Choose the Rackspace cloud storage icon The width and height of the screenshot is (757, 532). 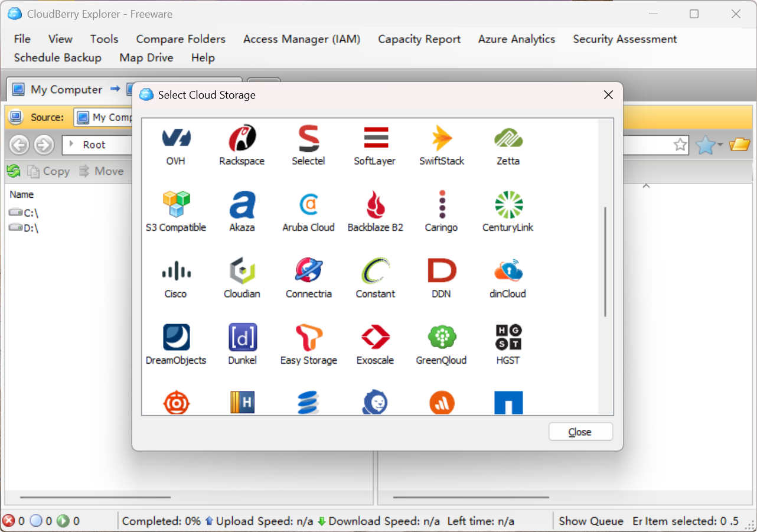(x=242, y=139)
